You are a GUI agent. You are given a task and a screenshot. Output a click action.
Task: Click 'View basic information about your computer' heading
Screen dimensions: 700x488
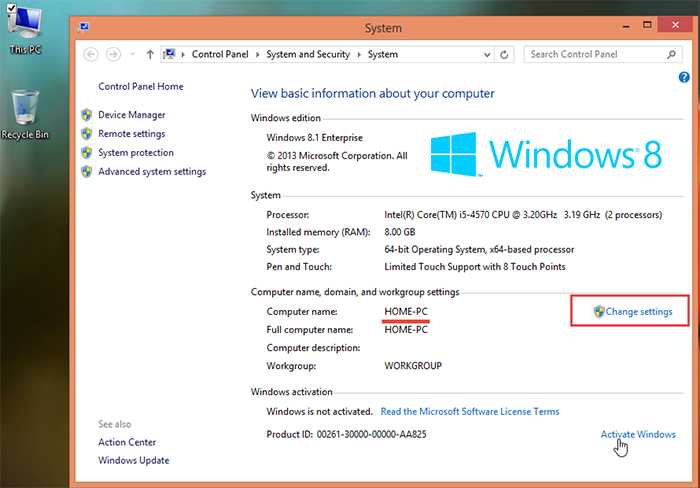pyautogui.click(x=372, y=94)
